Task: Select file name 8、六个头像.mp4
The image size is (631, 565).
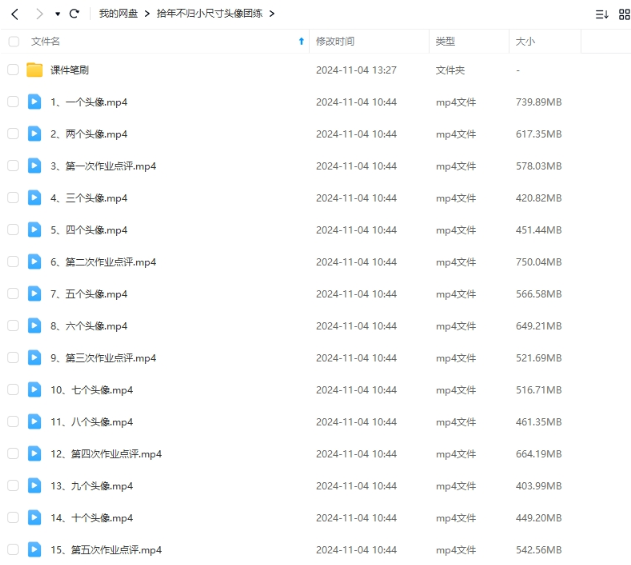Action: tap(89, 326)
